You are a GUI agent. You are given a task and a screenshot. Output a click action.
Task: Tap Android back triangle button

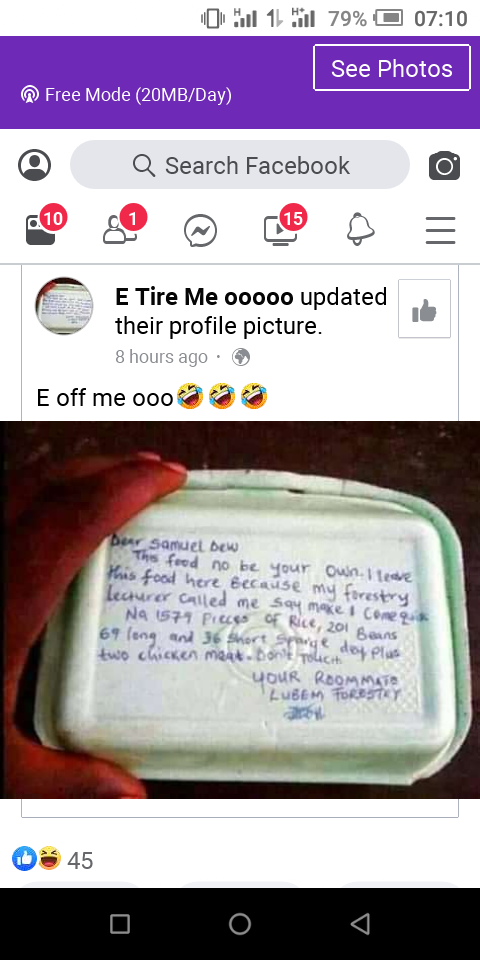pyautogui.click(x=361, y=924)
